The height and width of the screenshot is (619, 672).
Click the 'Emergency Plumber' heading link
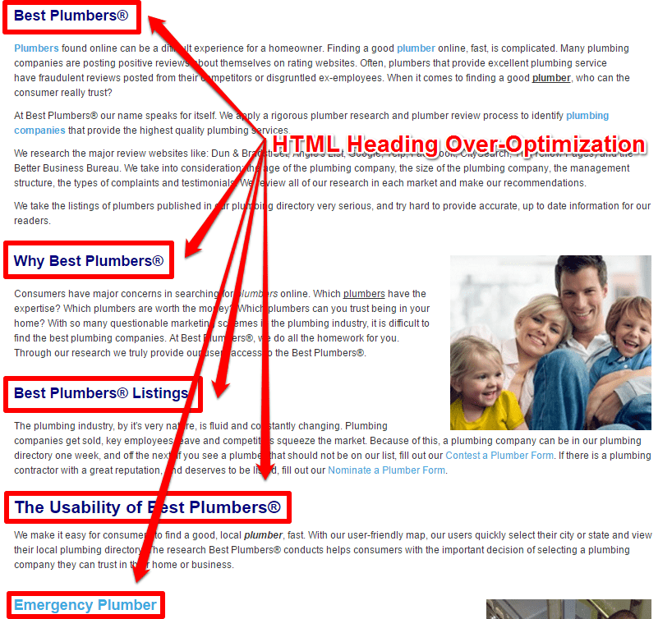85,605
